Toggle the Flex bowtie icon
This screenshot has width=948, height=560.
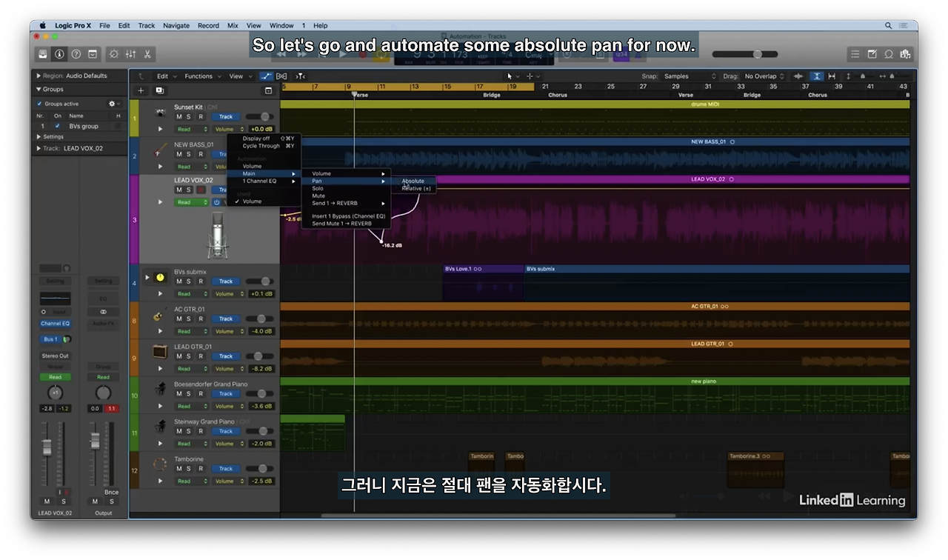(281, 76)
